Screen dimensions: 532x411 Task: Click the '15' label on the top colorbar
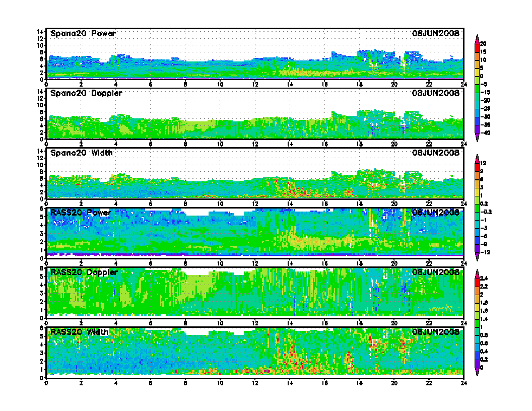click(483, 52)
